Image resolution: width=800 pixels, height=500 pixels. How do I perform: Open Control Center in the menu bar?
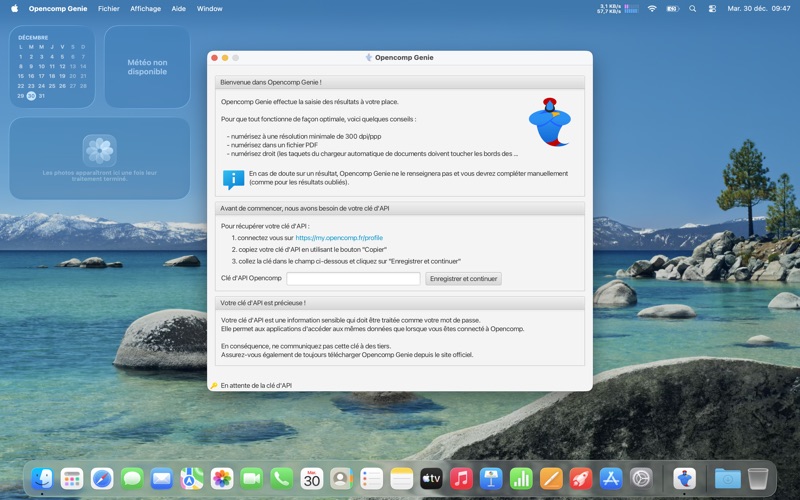click(x=712, y=9)
